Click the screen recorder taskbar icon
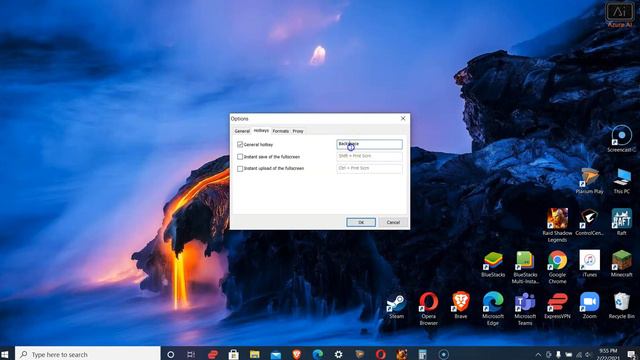Image resolution: width=640 pixels, height=360 pixels. pos(444,354)
